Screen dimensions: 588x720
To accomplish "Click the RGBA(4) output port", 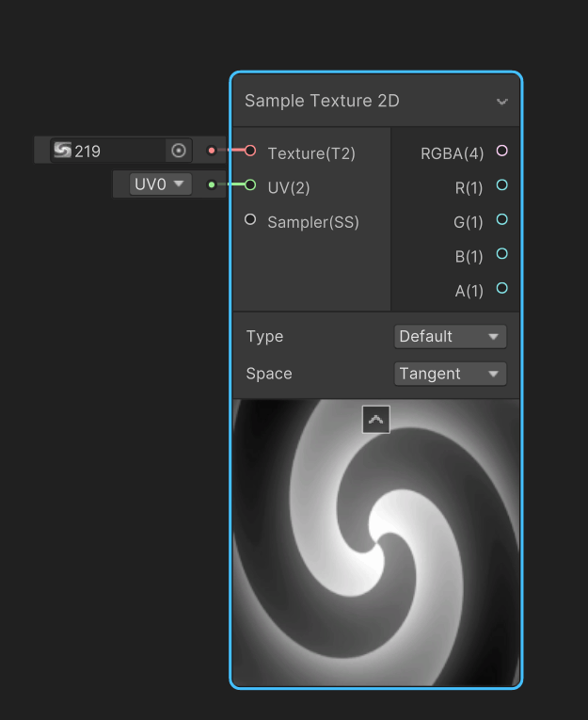I will click(x=502, y=151).
